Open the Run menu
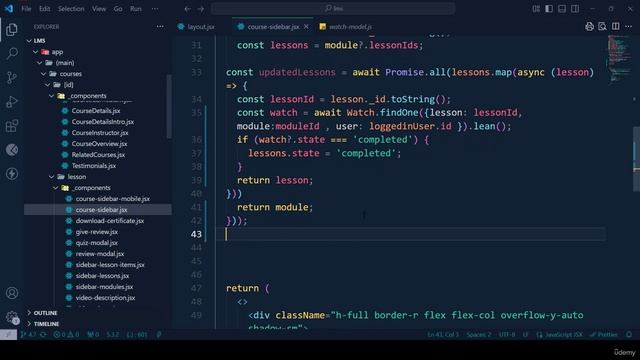The height and width of the screenshot is (360, 640). (136, 9)
